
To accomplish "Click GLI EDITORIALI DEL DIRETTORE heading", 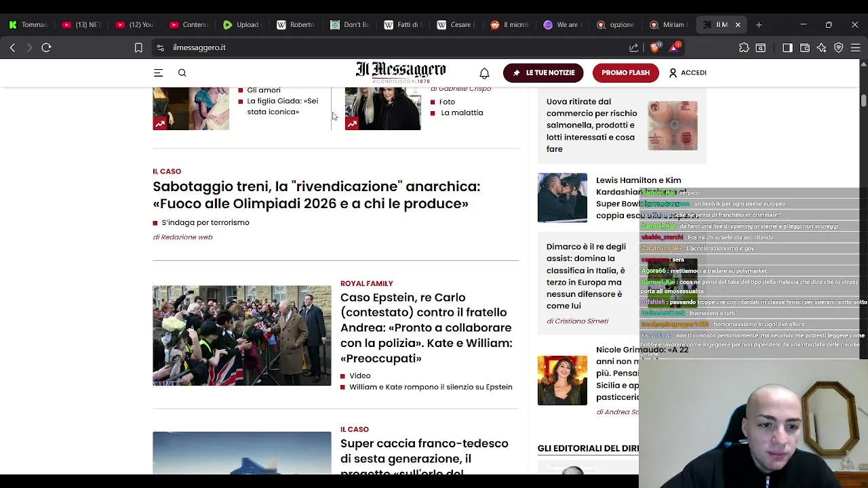I will coord(588,448).
